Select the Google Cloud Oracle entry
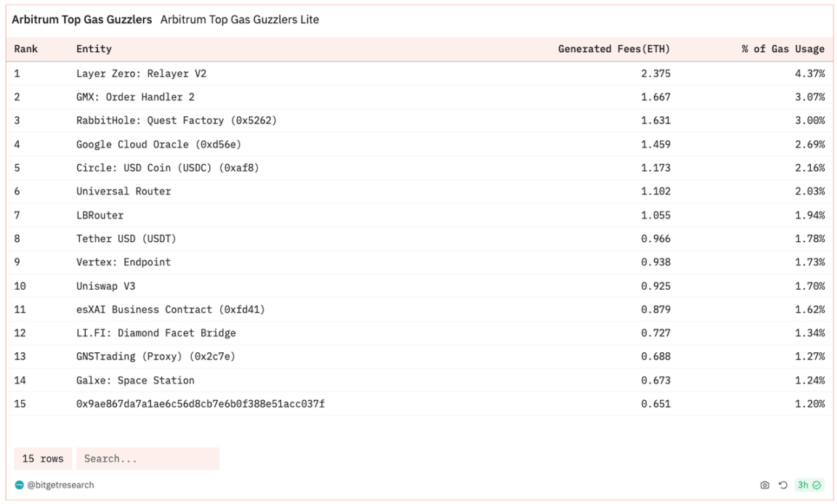The height and width of the screenshot is (504, 837). tap(158, 145)
